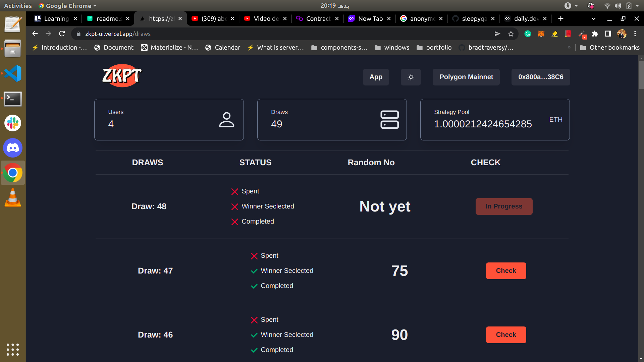Click the Polygon Mainnet button
This screenshot has height=362, width=644.
tap(466, 77)
